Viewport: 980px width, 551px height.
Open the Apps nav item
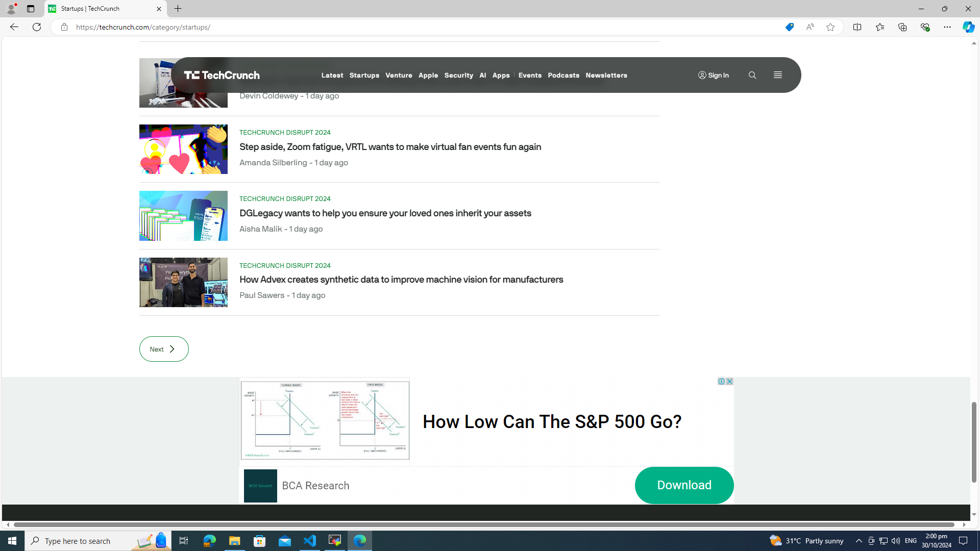tap(501, 75)
